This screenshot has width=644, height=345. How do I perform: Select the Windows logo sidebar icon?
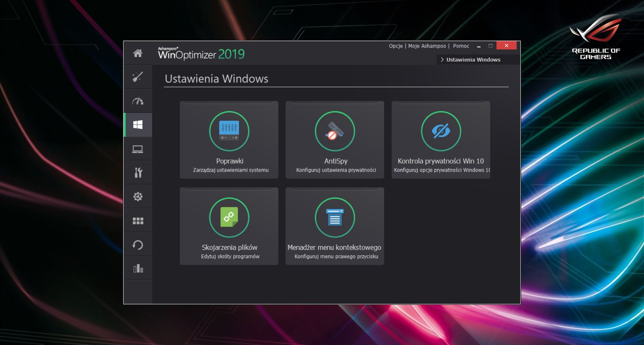(138, 125)
